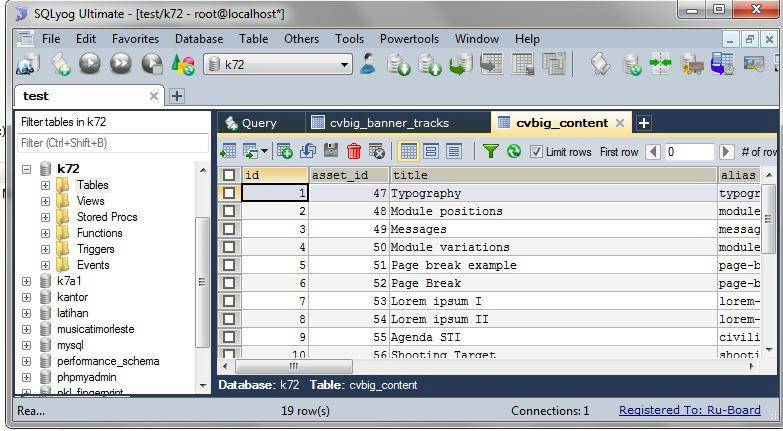Viewport: 783px width, 431px height.
Task: Expand the Stored Procs folder
Action: 45,217
